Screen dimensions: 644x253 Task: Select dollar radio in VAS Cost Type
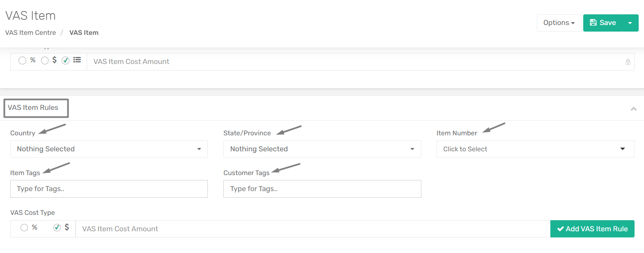(x=57, y=227)
